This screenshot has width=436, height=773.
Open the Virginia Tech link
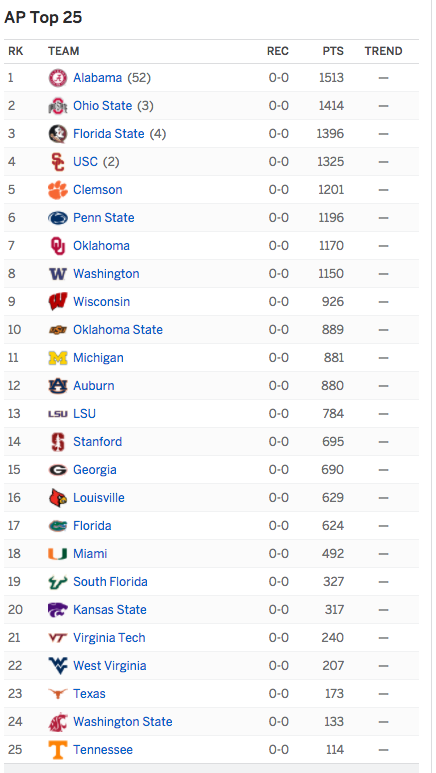[109, 638]
